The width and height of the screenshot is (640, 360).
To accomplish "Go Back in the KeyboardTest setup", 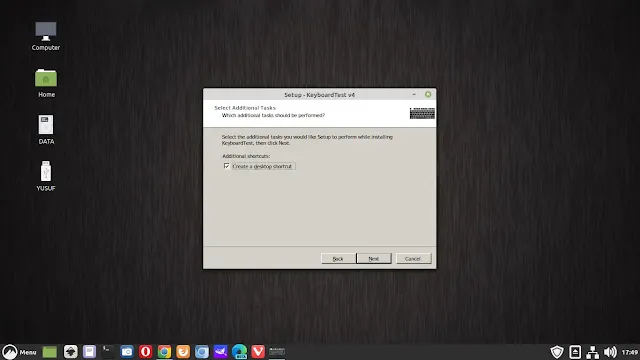I will coord(338,259).
